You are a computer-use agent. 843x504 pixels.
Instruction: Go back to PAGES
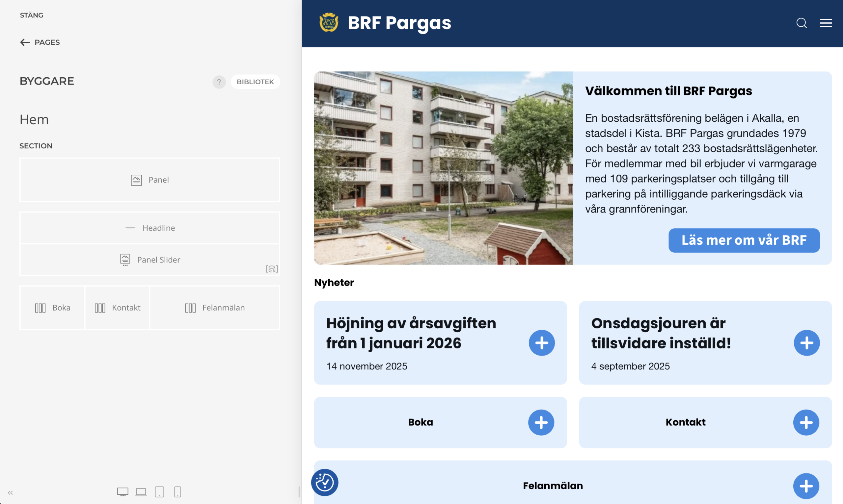pos(40,42)
